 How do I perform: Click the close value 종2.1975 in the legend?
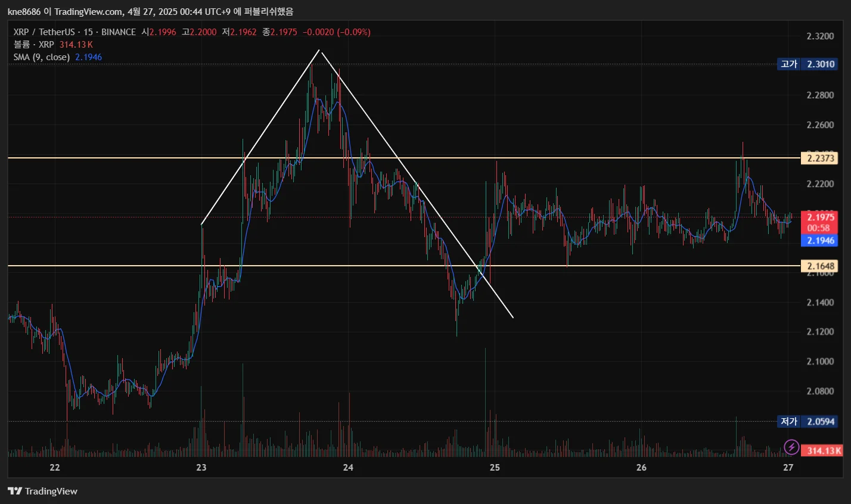[x=279, y=32]
